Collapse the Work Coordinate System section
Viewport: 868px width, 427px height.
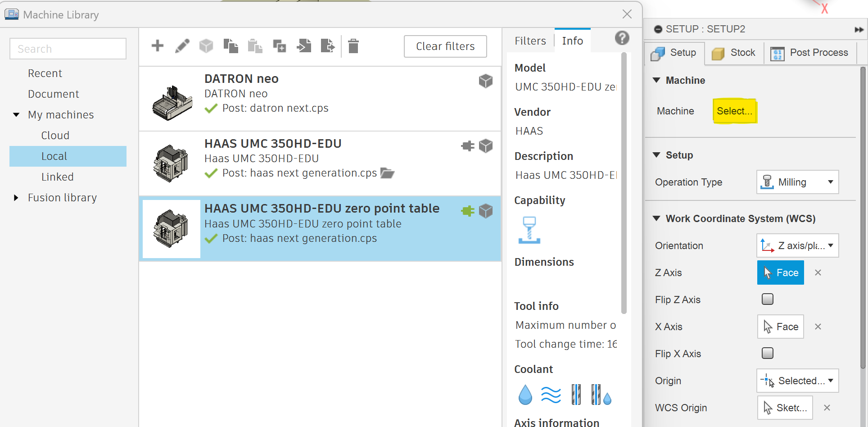click(x=656, y=218)
